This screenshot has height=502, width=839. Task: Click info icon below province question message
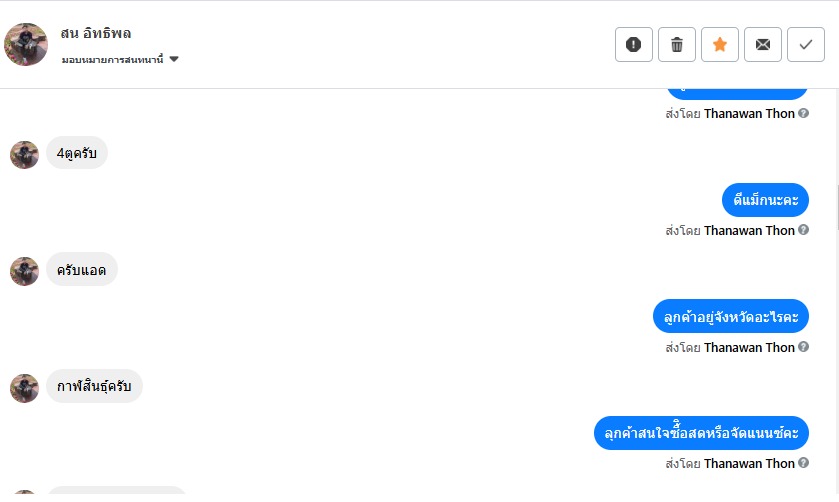click(x=804, y=347)
